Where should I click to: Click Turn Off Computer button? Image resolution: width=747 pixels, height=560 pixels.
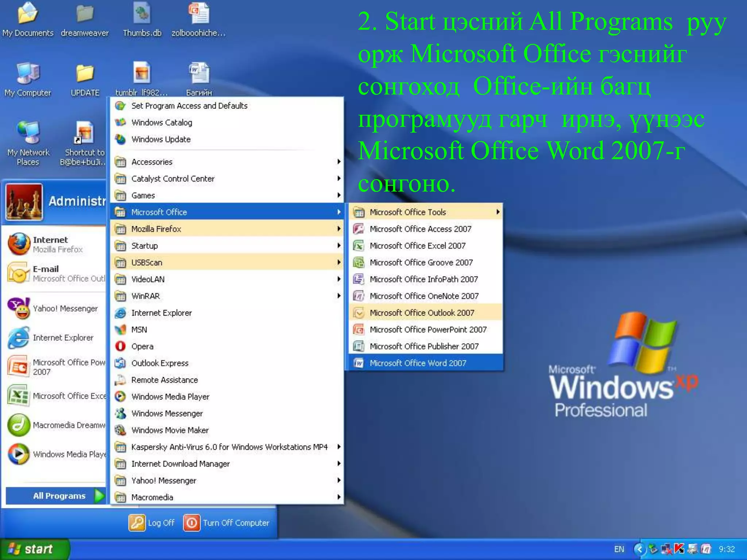point(227,523)
